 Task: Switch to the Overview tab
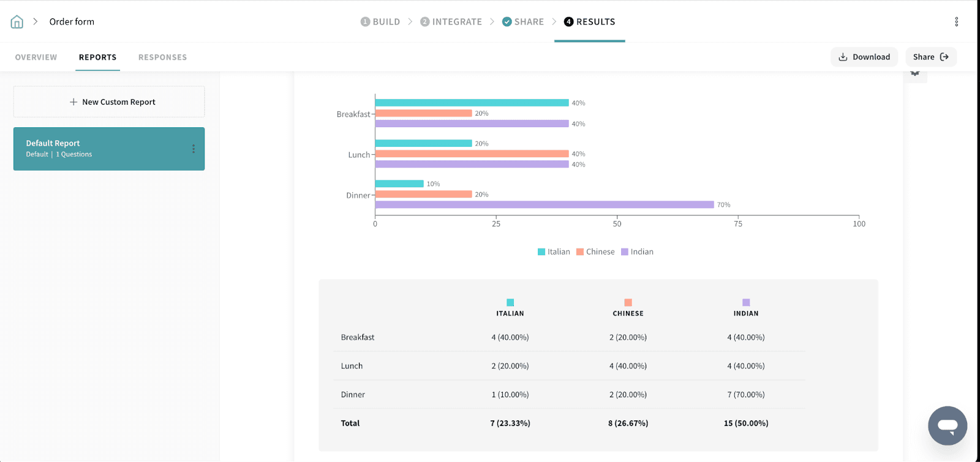click(x=36, y=58)
